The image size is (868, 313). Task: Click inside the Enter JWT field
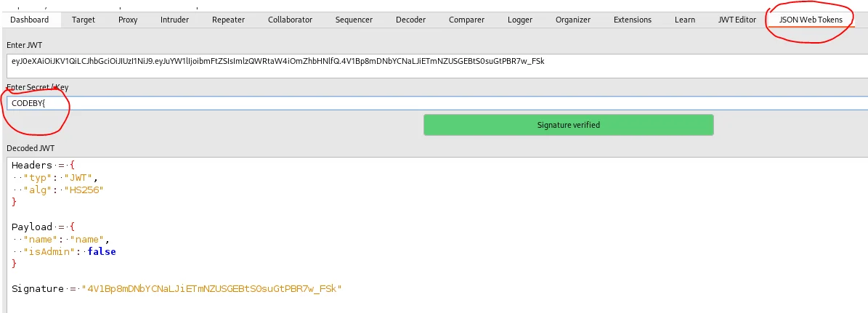pyautogui.click(x=437, y=65)
